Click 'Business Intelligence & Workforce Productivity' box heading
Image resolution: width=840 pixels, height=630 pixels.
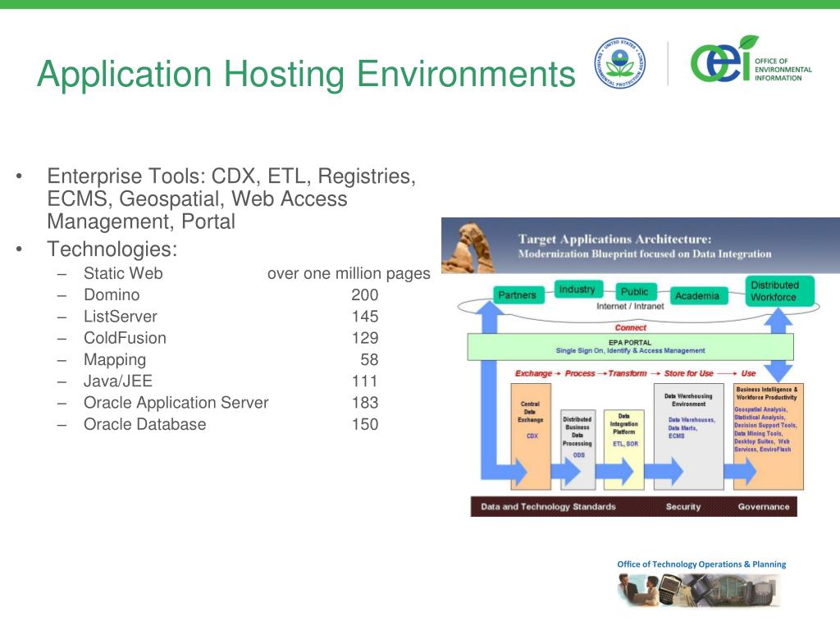coord(767,393)
